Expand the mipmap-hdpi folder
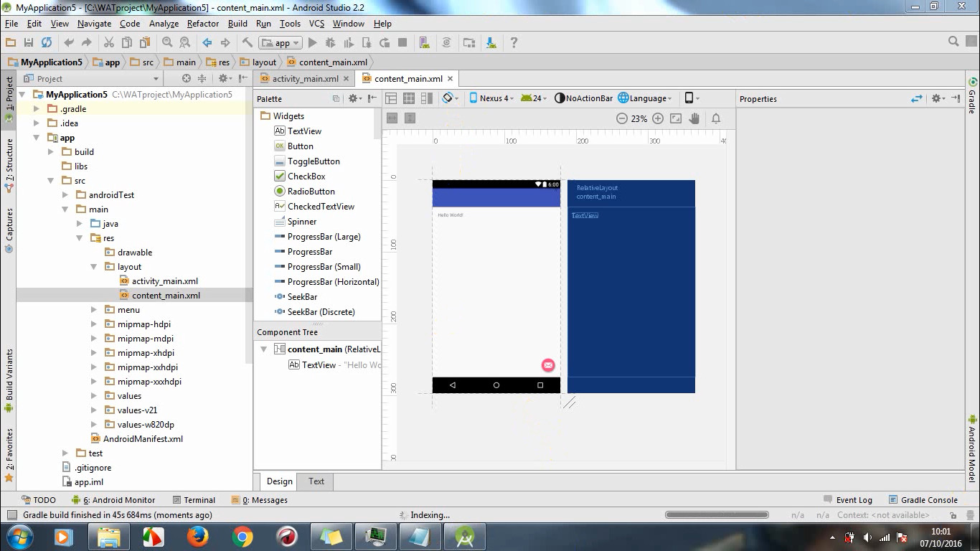The image size is (980, 551). (94, 324)
